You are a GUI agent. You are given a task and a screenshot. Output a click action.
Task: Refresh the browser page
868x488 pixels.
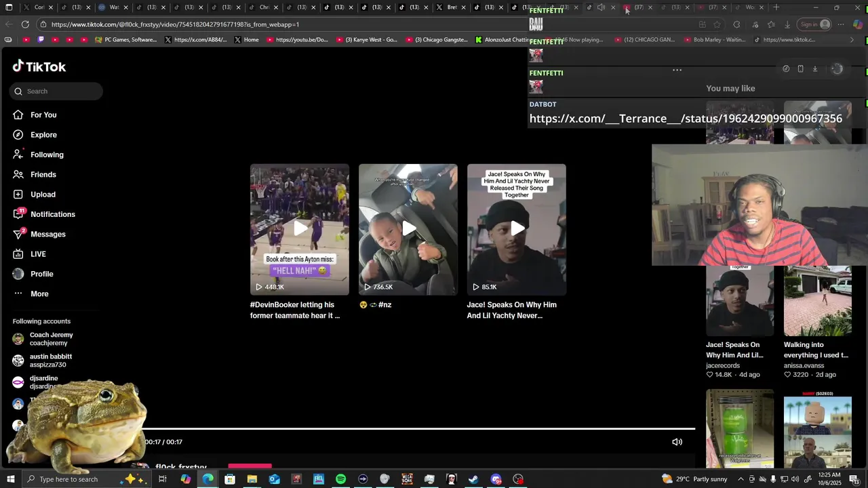(x=25, y=24)
